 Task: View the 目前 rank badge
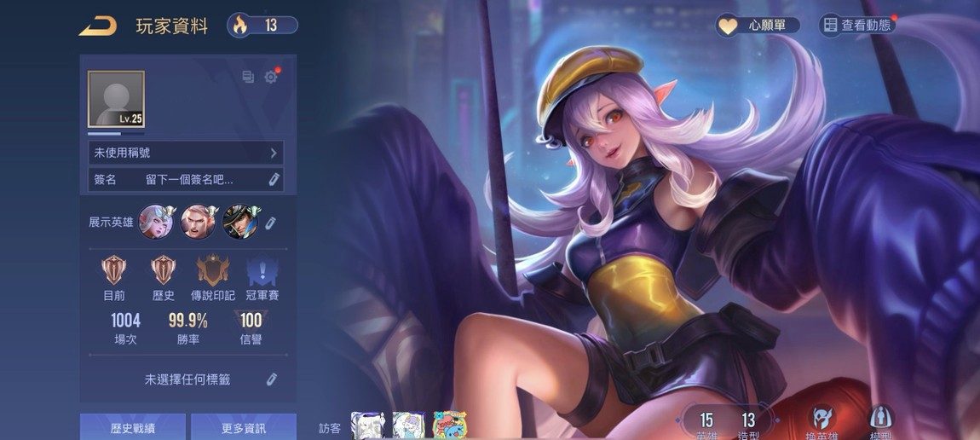click(x=113, y=271)
